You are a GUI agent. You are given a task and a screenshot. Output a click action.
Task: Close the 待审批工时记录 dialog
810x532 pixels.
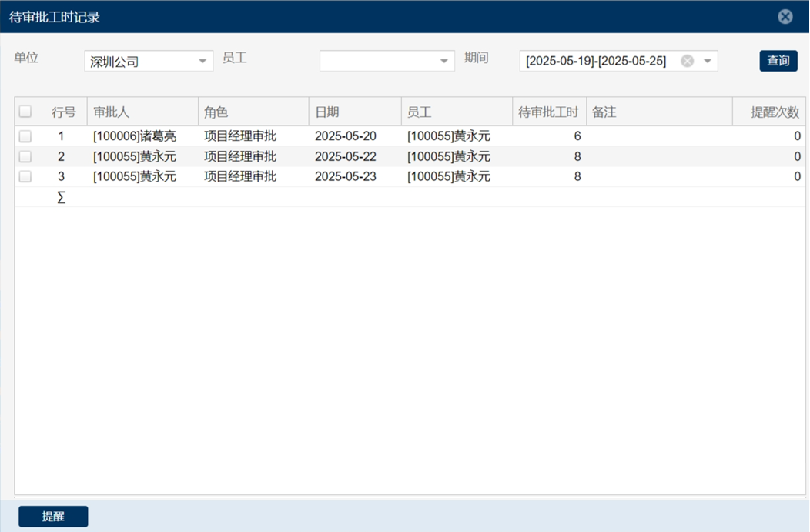coord(785,17)
